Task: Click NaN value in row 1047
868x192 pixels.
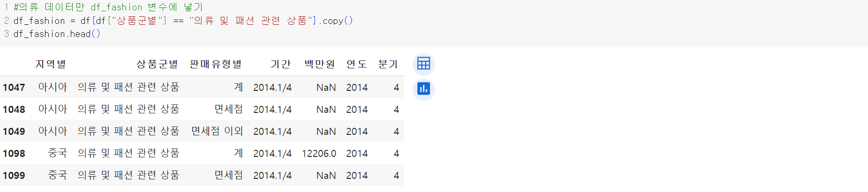Action: 326,88
